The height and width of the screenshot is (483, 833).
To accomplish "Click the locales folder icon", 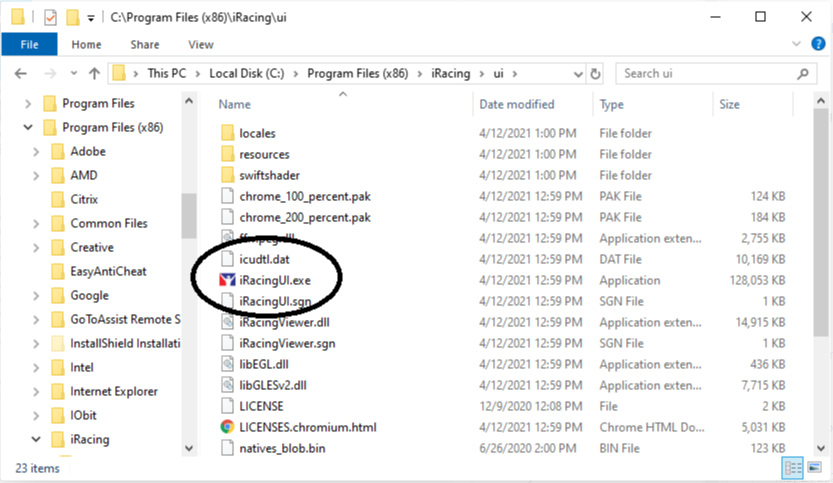I will point(227,133).
